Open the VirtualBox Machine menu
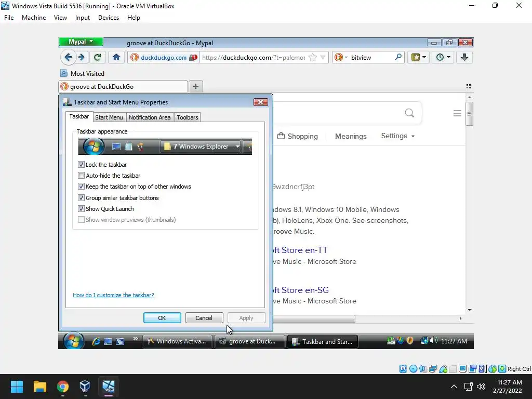The height and width of the screenshot is (399, 532). click(x=34, y=18)
